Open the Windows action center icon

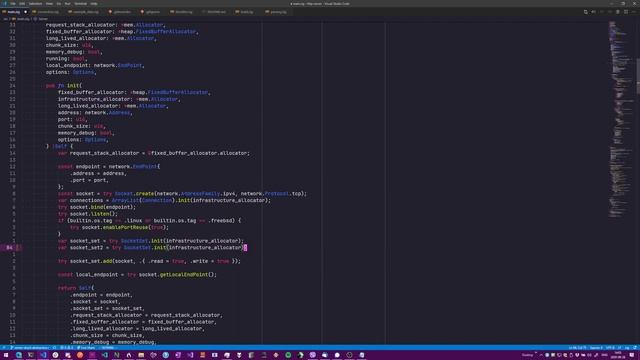pos(631,355)
